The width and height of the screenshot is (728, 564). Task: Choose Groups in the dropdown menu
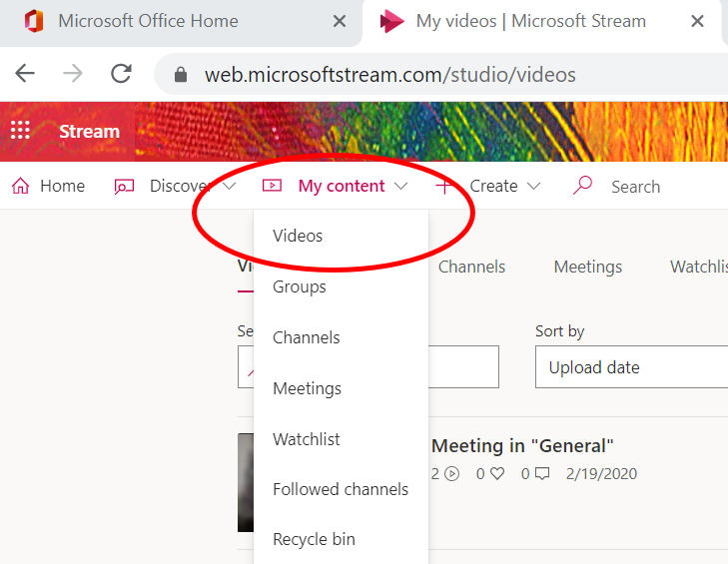pyautogui.click(x=300, y=287)
